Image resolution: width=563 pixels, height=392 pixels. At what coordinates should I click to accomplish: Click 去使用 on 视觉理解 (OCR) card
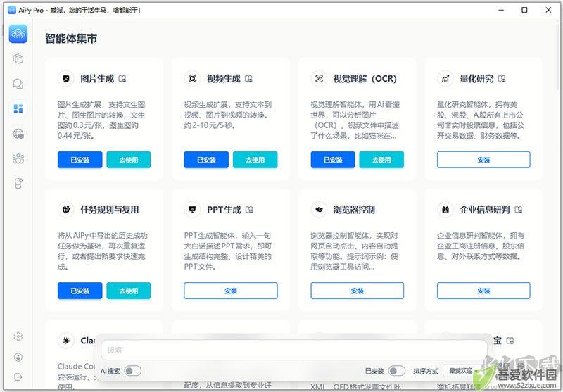(381, 160)
